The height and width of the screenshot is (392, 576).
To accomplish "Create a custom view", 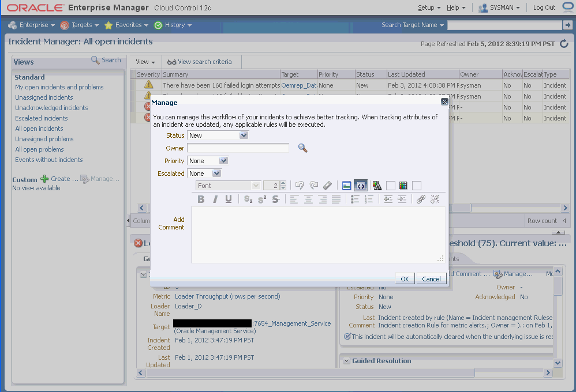I will [59, 179].
